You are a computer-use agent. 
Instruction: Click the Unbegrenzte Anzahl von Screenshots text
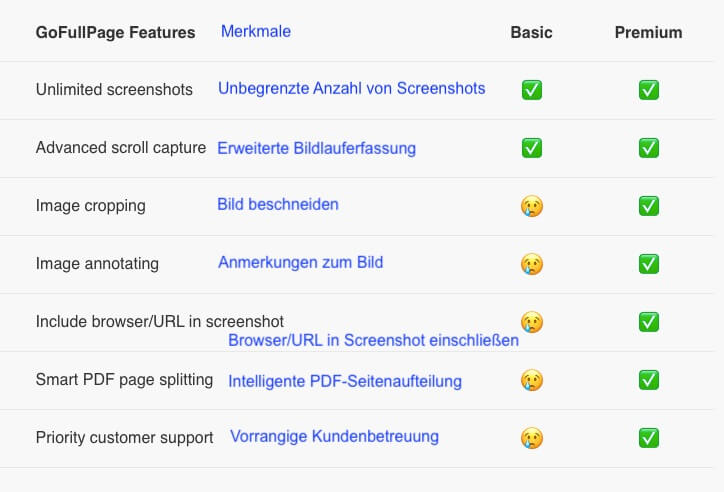coord(351,88)
